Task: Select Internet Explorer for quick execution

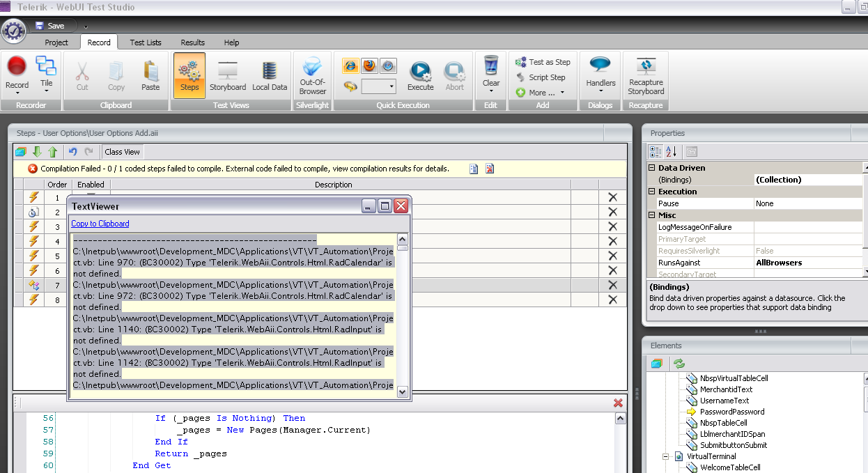Action: [350, 66]
